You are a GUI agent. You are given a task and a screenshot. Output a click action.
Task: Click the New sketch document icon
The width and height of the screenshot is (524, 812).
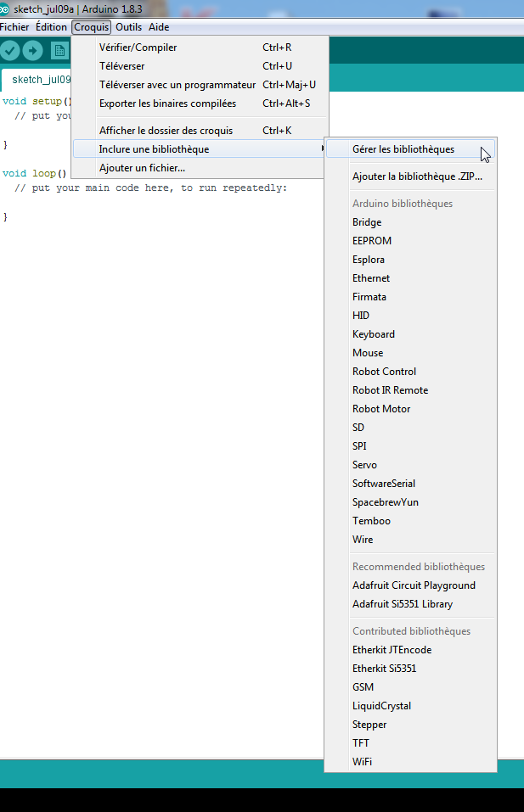[60, 50]
